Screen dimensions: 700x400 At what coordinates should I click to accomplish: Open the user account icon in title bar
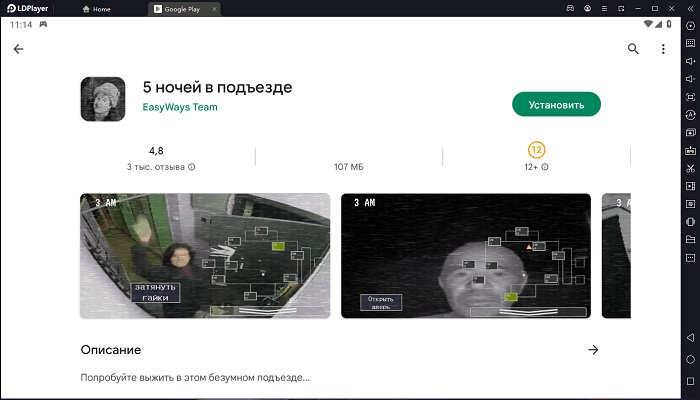(588, 8)
